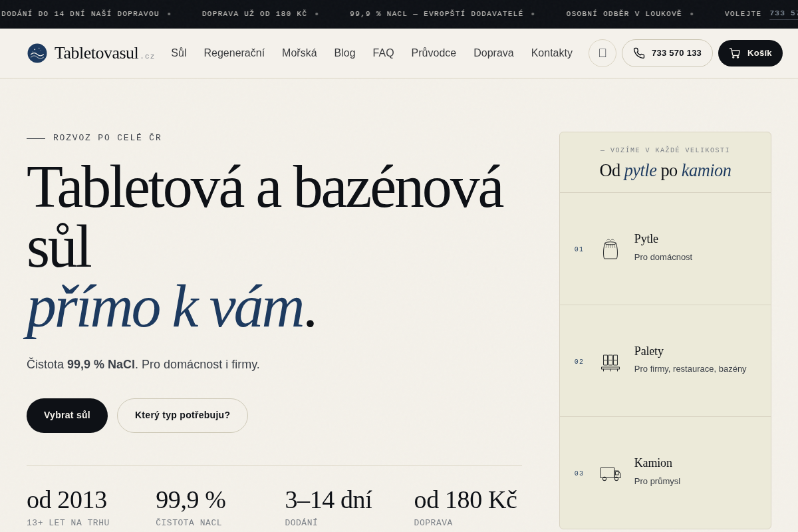Select the Palety heading in the card
This screenshot has width=798, height=532.
(649, 351)
